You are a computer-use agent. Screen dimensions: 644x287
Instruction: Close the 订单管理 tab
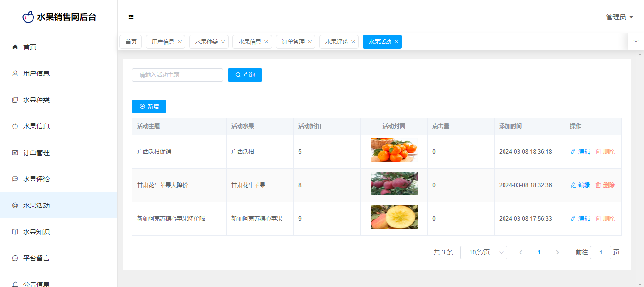point(310,42)
